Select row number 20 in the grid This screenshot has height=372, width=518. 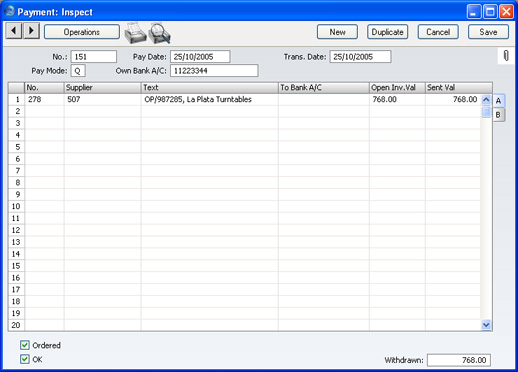tap(17, 325)
